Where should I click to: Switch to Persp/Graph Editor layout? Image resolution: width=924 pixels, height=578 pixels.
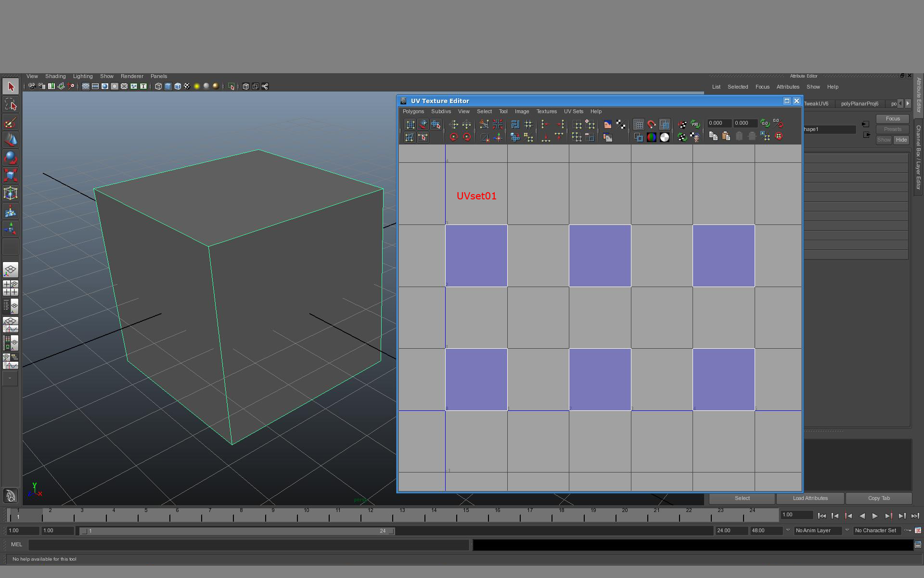[x=11, y=325]
